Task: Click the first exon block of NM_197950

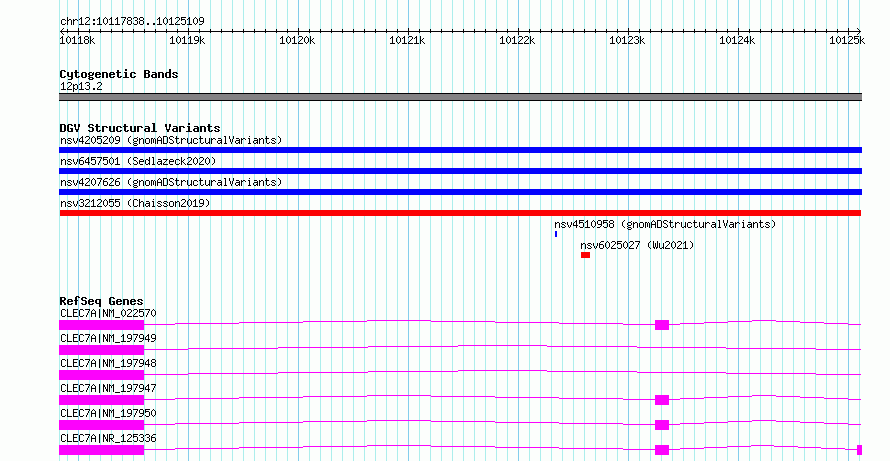Action: point(102,425)
